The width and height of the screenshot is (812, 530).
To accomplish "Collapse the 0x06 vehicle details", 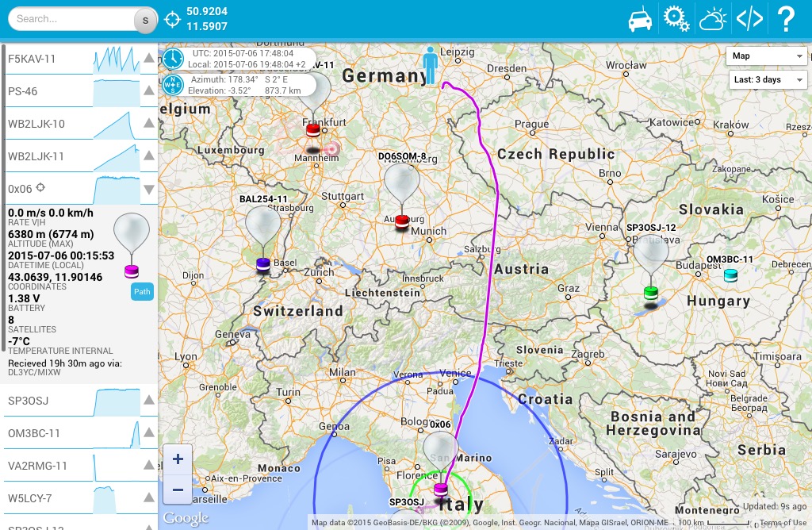I will point(148,190).
